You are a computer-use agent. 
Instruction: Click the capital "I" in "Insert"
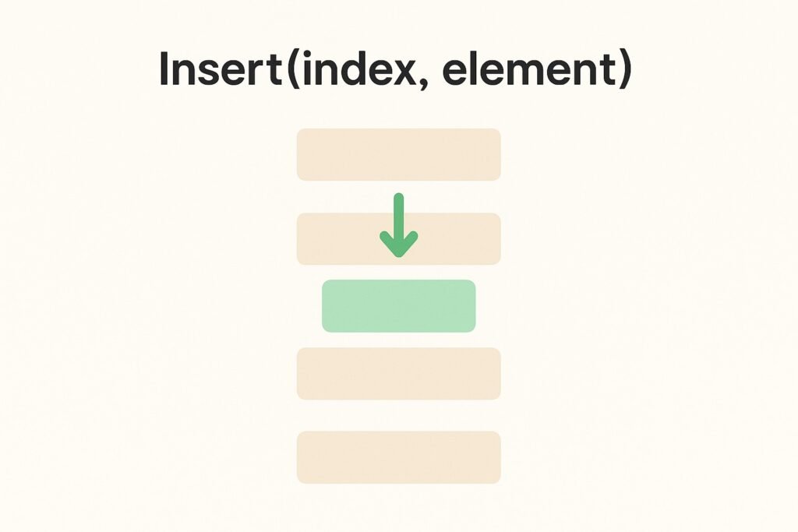(164, 69)
